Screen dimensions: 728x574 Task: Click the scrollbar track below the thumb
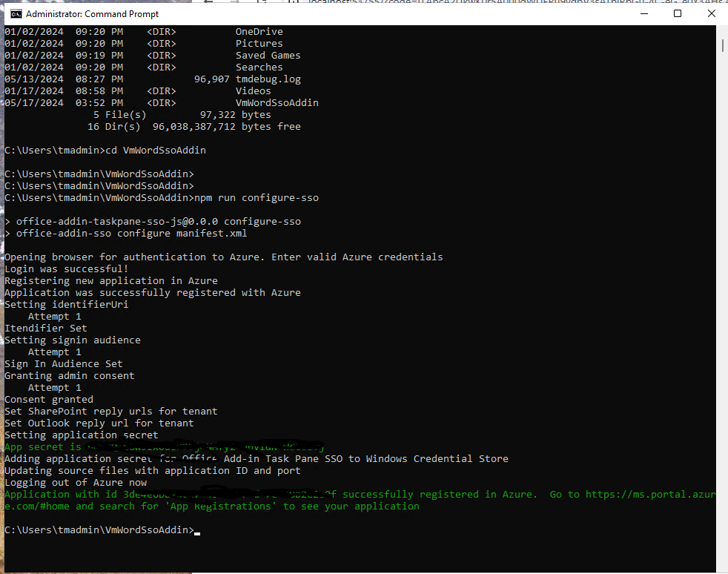click(722, 311)
